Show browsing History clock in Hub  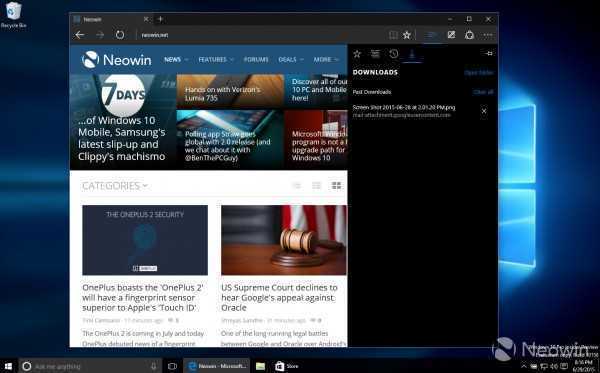point(394,54)
